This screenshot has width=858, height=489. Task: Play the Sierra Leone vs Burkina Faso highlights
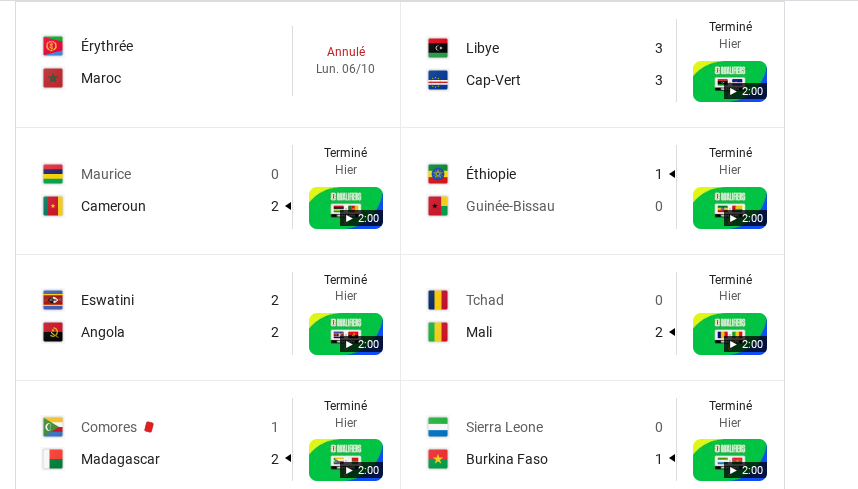[730, 460]
